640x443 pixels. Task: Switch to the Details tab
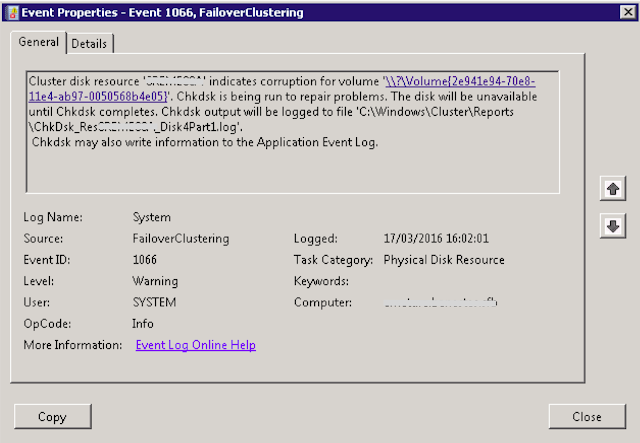point(89,43)
